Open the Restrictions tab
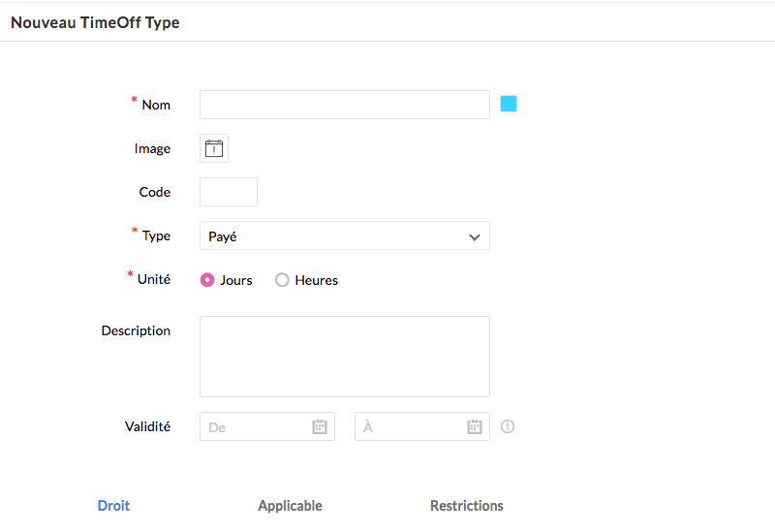 pyautogui.click(x=467, y=506)
